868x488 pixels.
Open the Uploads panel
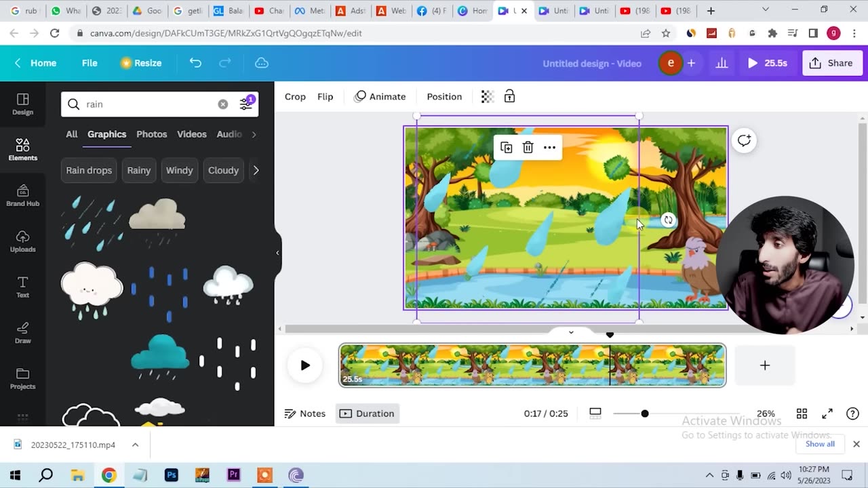22,241
